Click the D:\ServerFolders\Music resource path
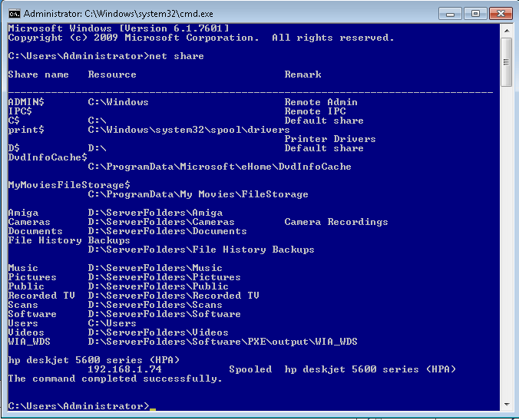 tap(155, 268)
